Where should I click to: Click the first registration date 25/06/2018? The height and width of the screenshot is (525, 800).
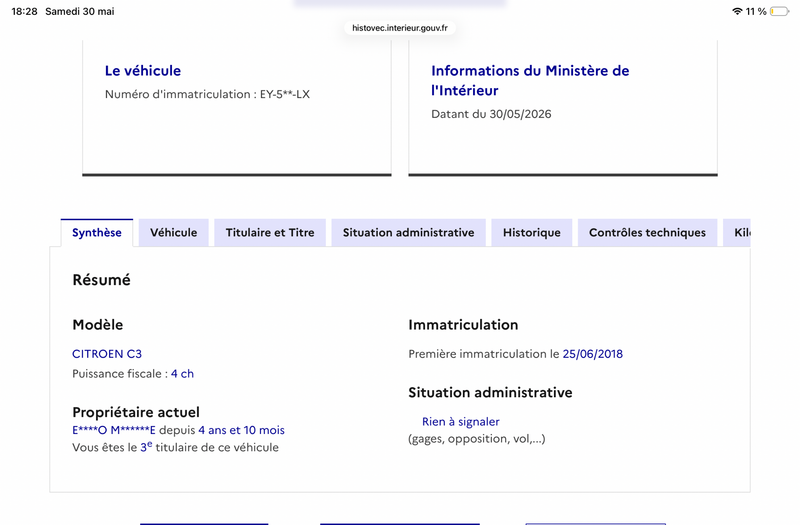tap(592, 354)
